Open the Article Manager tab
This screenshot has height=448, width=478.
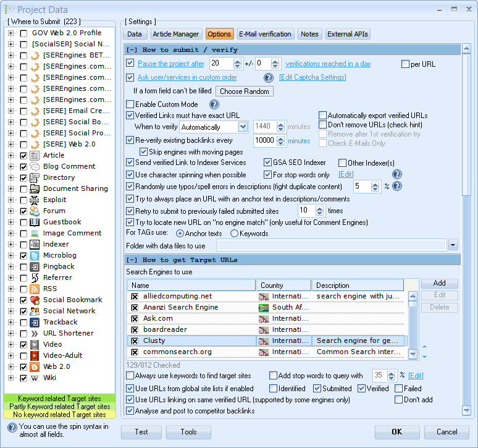point(176,34)
